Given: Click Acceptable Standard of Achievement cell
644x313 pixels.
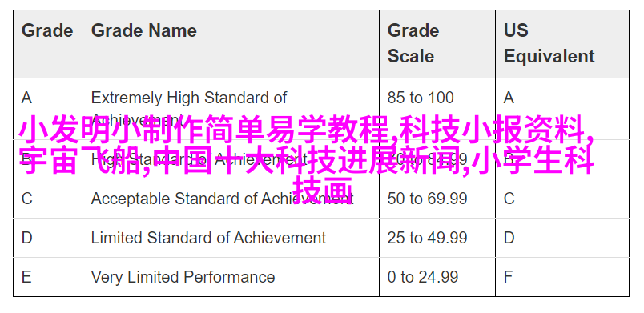Looking at the screenshot, I should tap(231, 199).
